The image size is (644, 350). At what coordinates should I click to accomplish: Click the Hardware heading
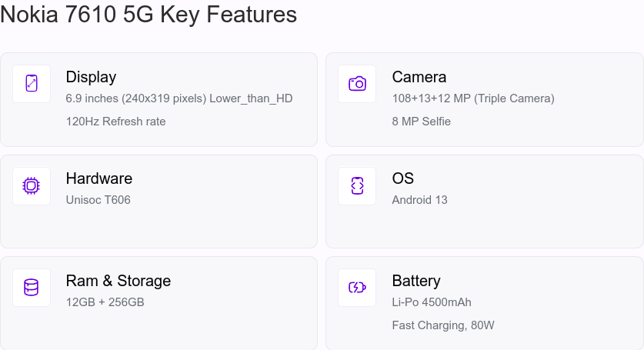point(99,178)
